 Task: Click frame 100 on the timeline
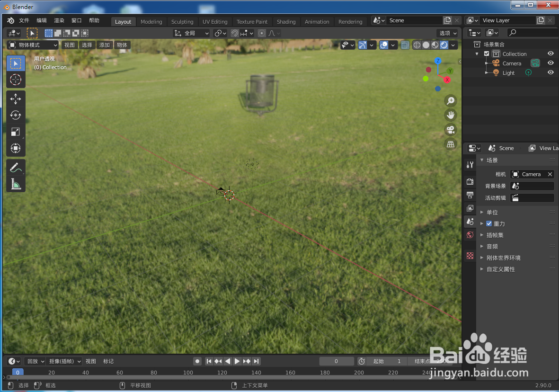click(188, 373)
